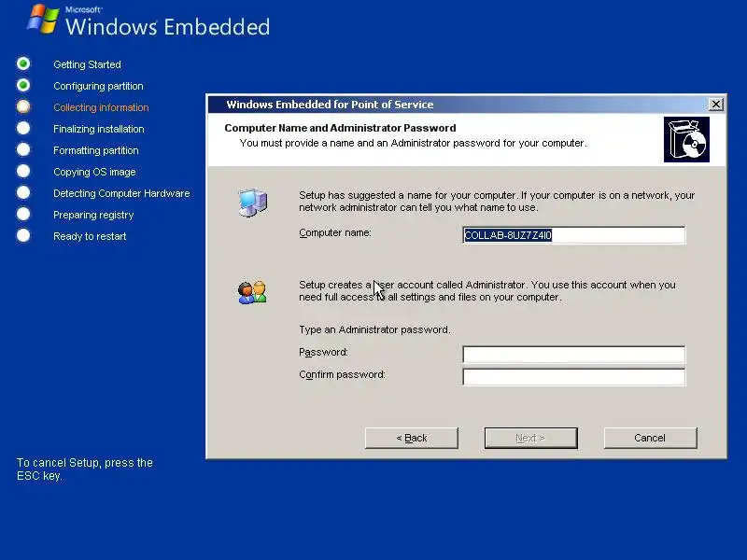
Task: Click the user accounts people icon
Action: pyautogui.click(x=252, y=292)
